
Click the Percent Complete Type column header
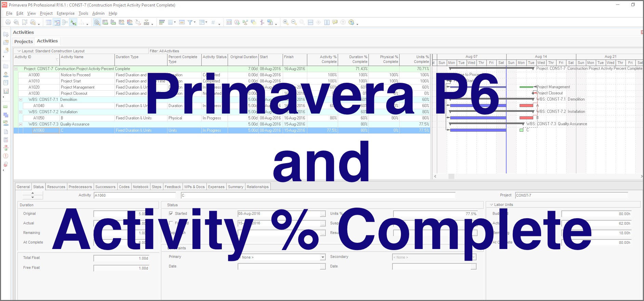tap(184, 60)
